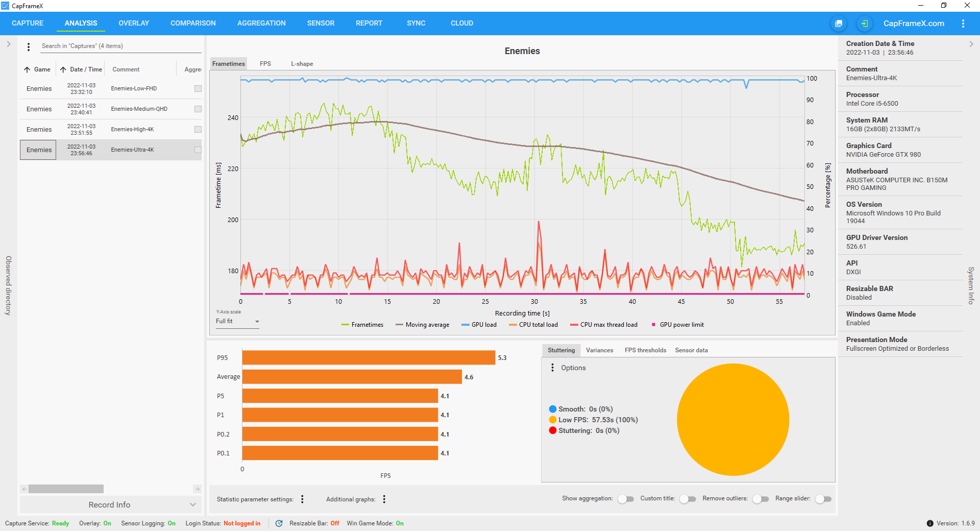Open the Variances tab

[599, 350]
